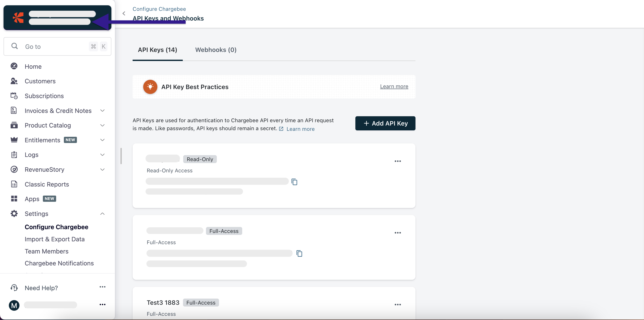Screen dimensions: 644x320
Task: Click the Add API Key button
Action: 385,123
